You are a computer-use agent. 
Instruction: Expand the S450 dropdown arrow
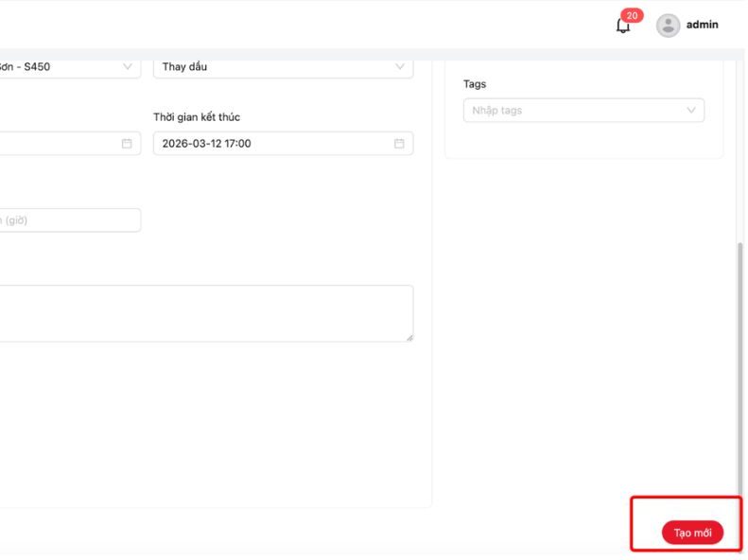(128, 67)
